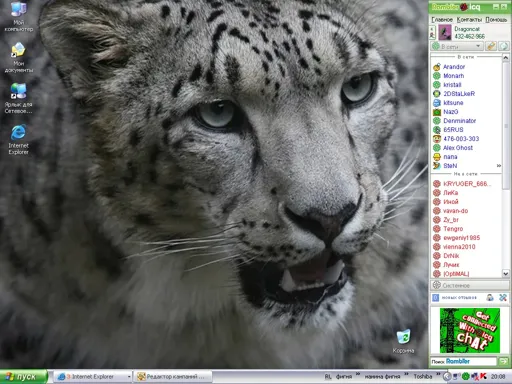Click the green search go arrow button
Viewport: 512px width, 384px height.
coord(503,361)
